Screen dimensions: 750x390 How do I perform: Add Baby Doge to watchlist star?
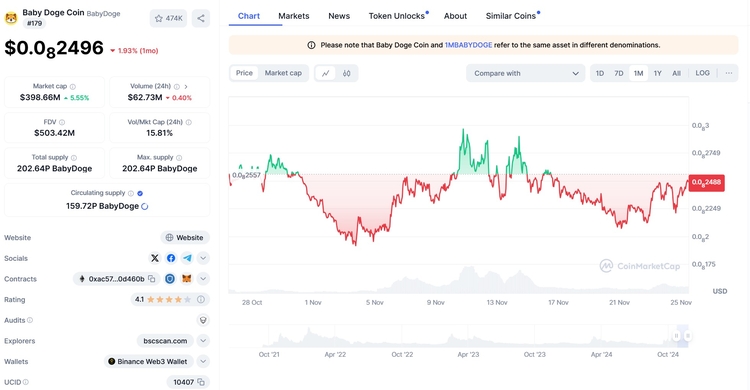[x=168, y=19]
